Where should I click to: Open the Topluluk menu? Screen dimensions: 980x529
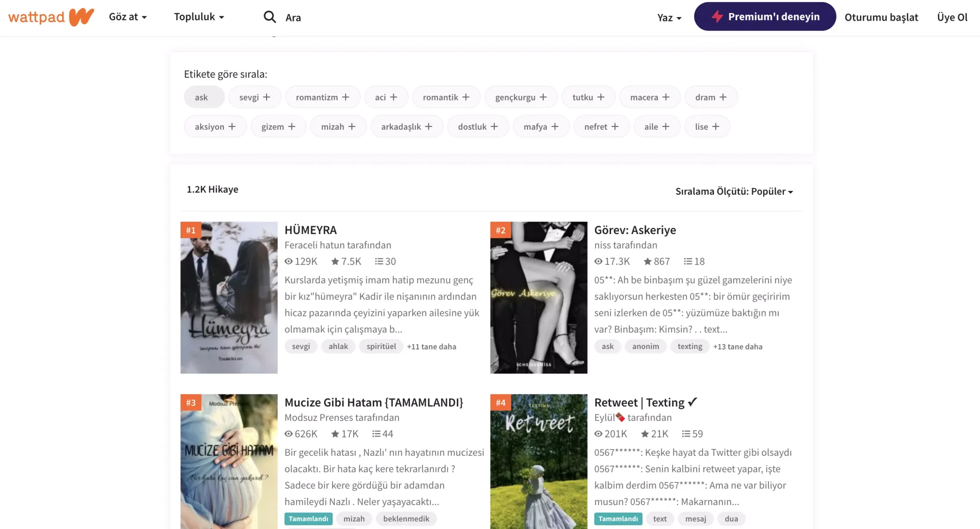tap(199, 17)
